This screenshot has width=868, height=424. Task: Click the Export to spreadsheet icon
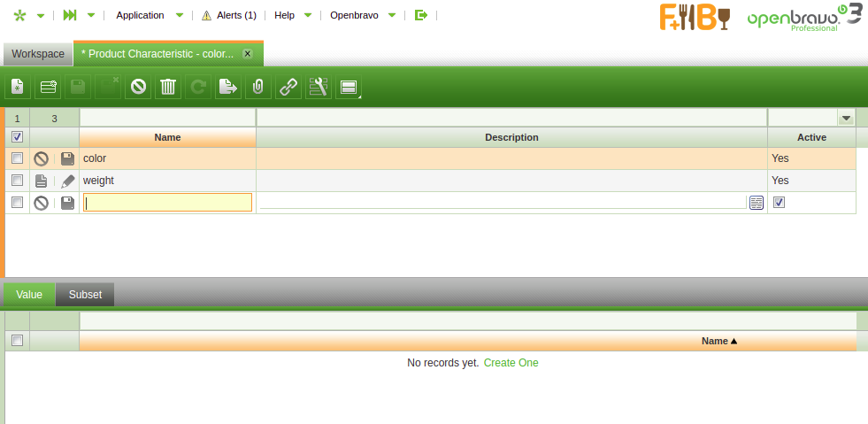click(x=228, y=87)
